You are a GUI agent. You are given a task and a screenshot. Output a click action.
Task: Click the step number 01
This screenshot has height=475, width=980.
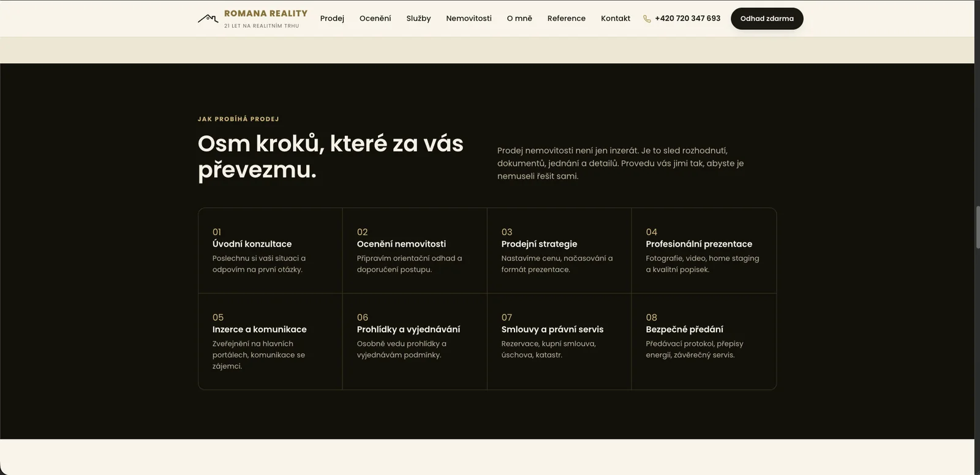tap(217, 232)
